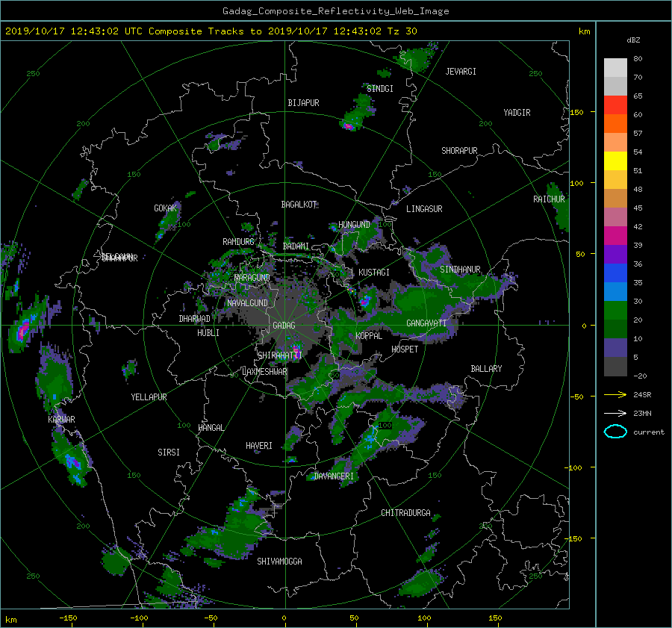Select the HUNGUND label
672x628 pixels.
tap(354, 225)
